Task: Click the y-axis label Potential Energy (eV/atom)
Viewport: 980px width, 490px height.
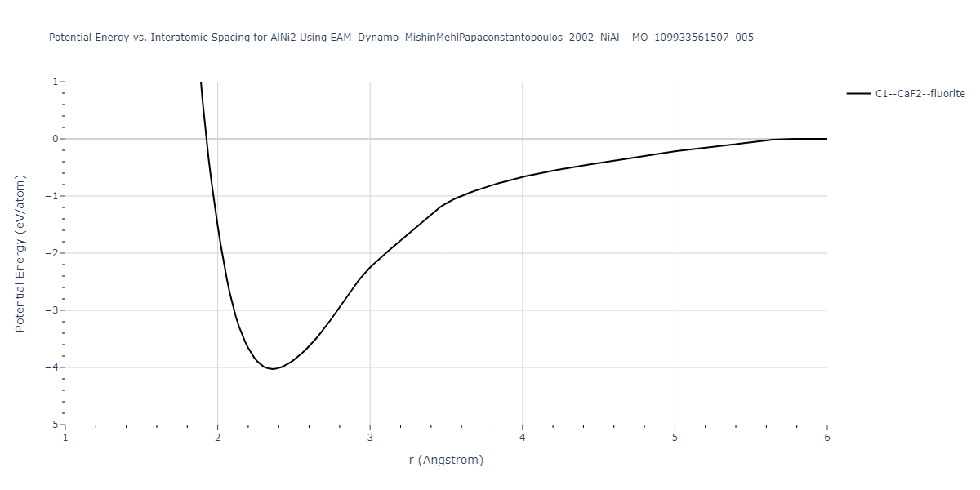Action: pos(21,253)
